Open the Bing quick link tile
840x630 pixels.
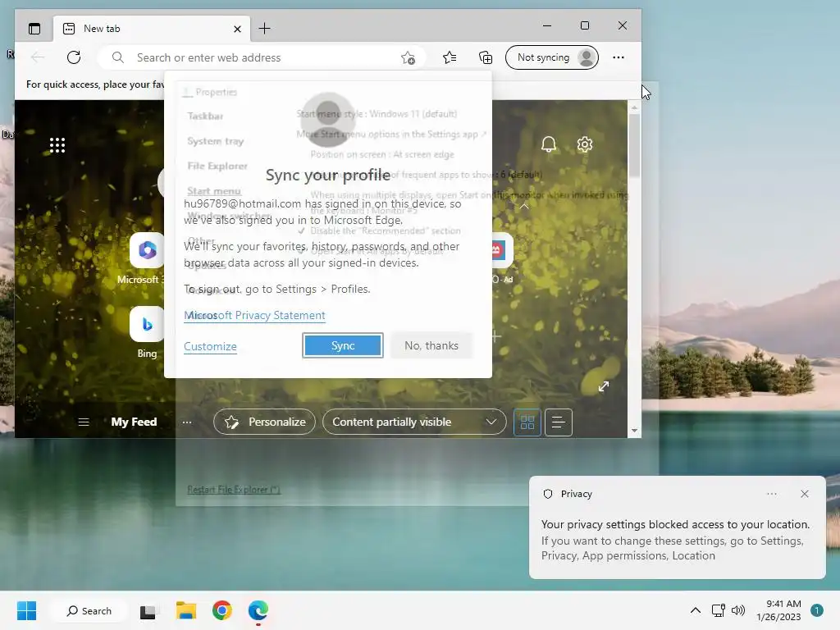(x=147, y=324)
